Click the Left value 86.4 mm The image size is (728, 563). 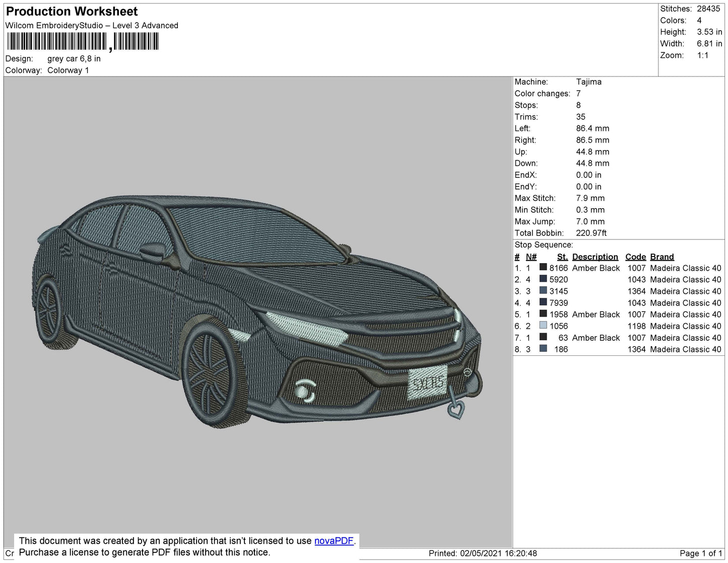point(593,128)
